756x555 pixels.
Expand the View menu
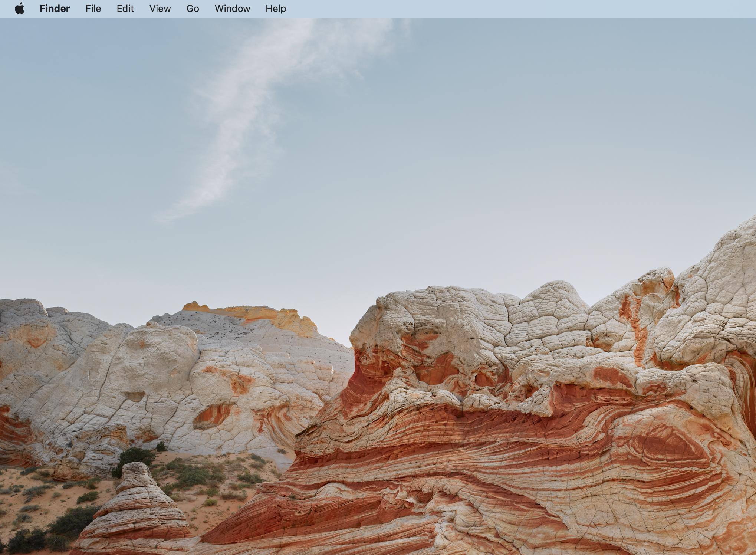pyautogui.click(x=160, y=9)
